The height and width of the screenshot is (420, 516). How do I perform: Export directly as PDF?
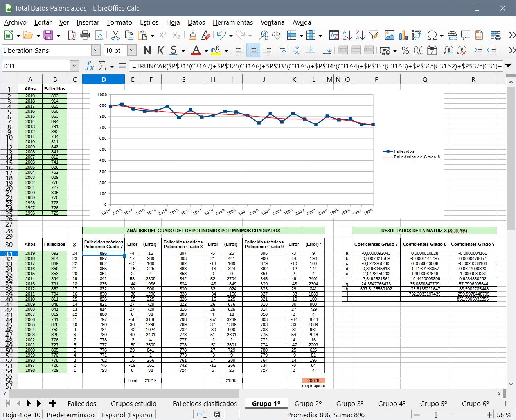point(72,36)
